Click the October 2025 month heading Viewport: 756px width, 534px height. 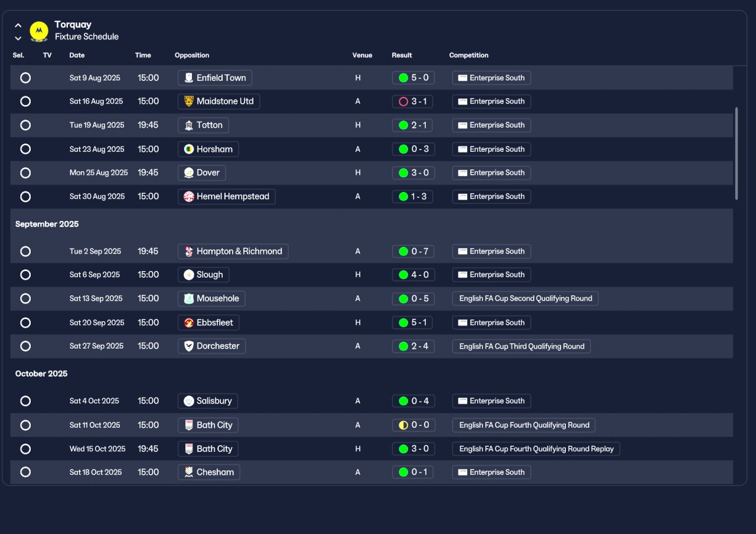click(x=41, y=373)
